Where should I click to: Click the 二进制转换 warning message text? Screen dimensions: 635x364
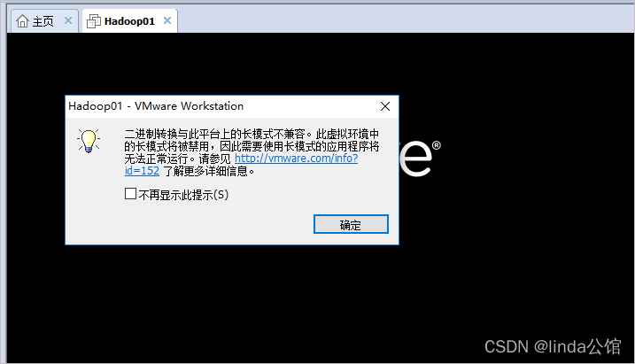(x=252, y=152)
